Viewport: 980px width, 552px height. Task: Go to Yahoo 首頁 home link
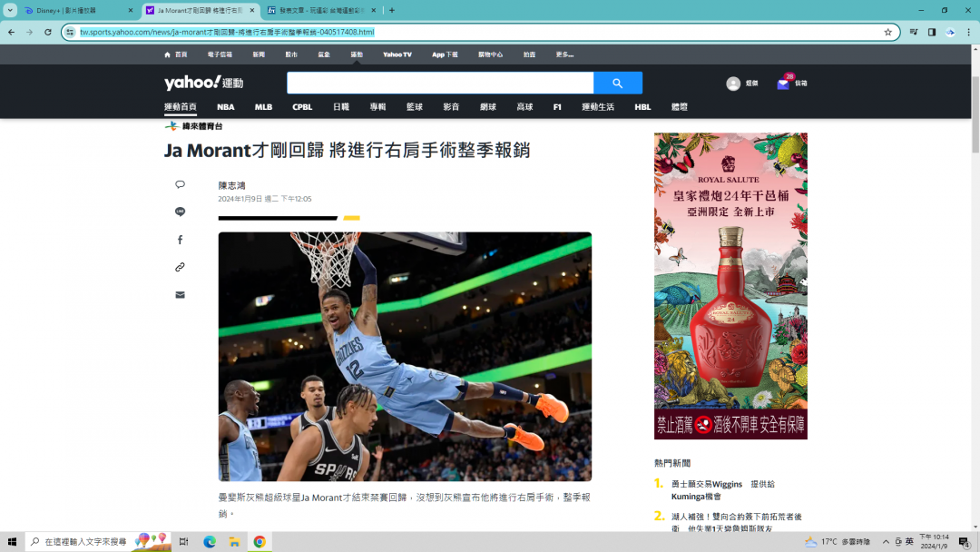(x=176, y=54)
